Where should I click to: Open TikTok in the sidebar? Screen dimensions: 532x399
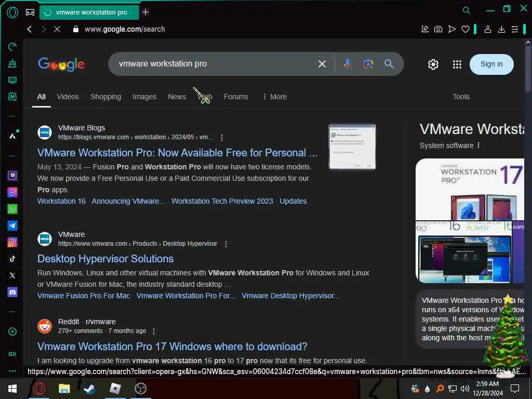click(x=12, y=259)
